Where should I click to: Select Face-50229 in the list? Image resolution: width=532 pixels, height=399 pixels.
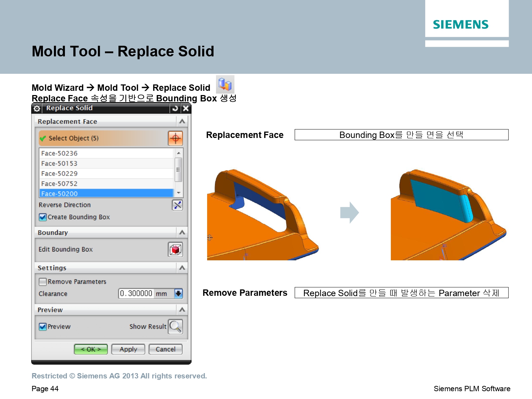(106, 173)
